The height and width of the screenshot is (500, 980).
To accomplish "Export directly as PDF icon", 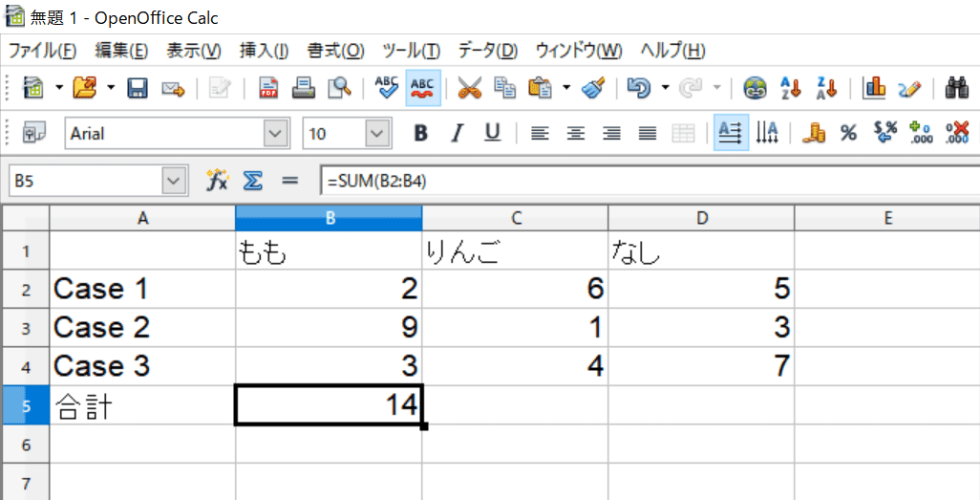I will tap(268, 89).
